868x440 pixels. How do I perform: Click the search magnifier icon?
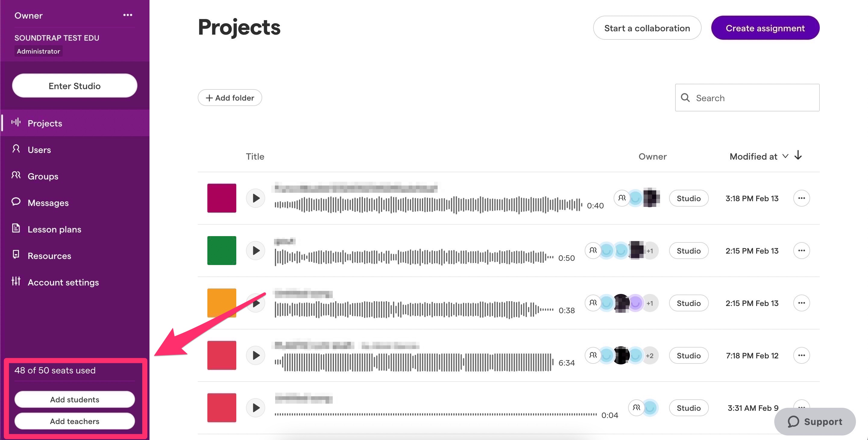(x=685, y=98)
